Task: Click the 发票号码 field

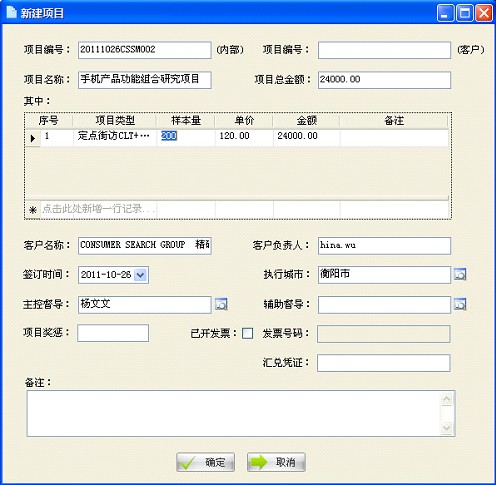Action: 384,334
